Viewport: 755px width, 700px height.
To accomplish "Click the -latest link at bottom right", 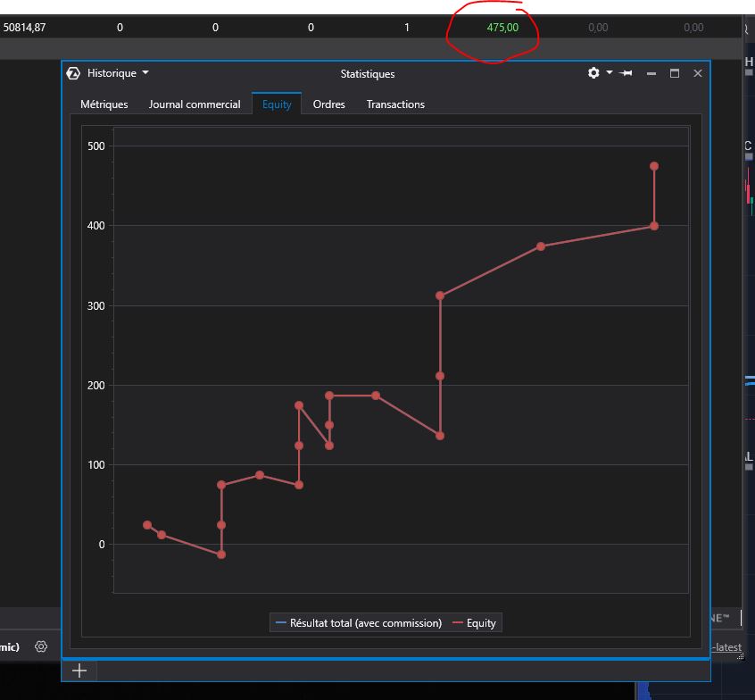I will [726, 647].
